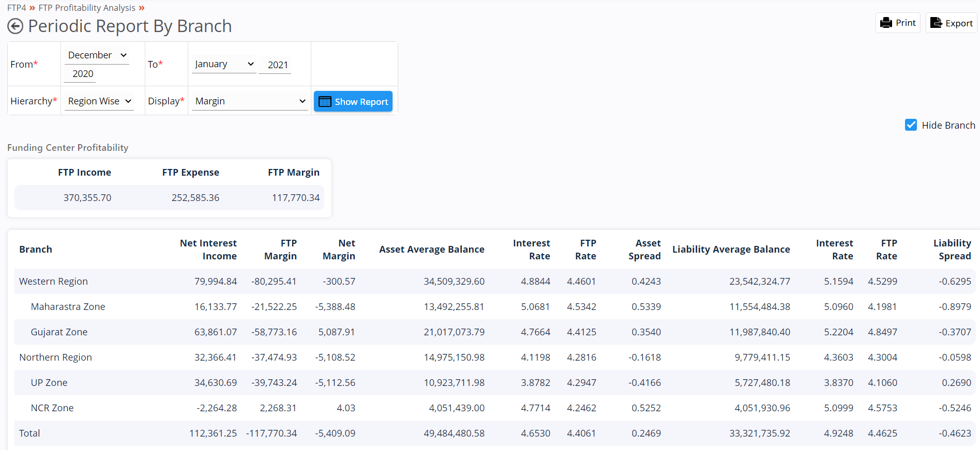Click the Net Margin column header
This screenshot has height=450, width=980.
pos(339,250)
